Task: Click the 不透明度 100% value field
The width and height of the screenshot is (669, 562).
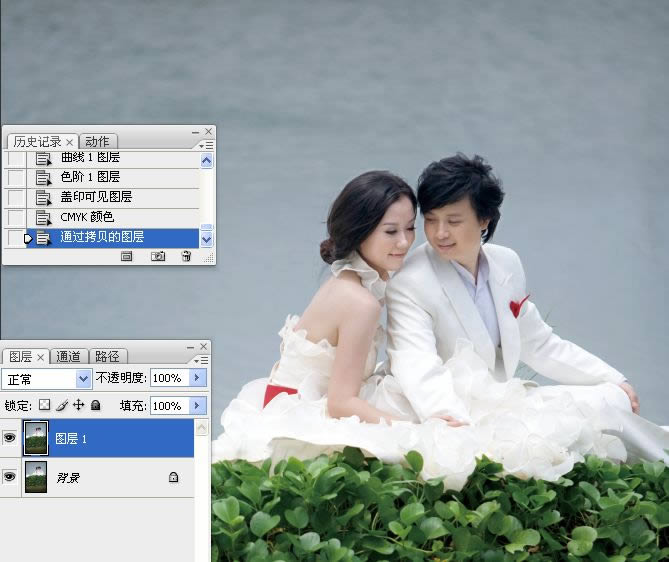Action: 167,379
